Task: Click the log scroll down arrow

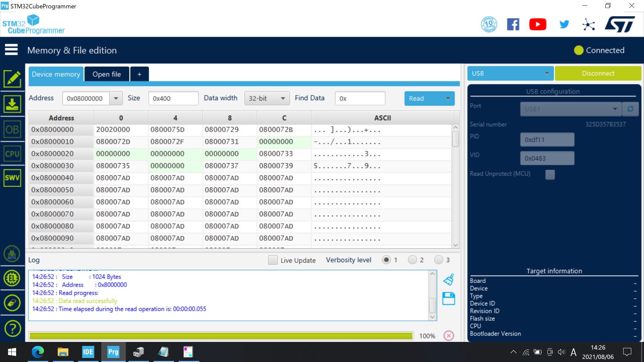Action: click(432, 317)
